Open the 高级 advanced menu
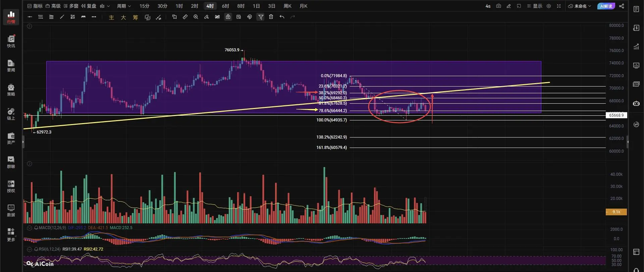Screen dimensions: 644x272 53,6
